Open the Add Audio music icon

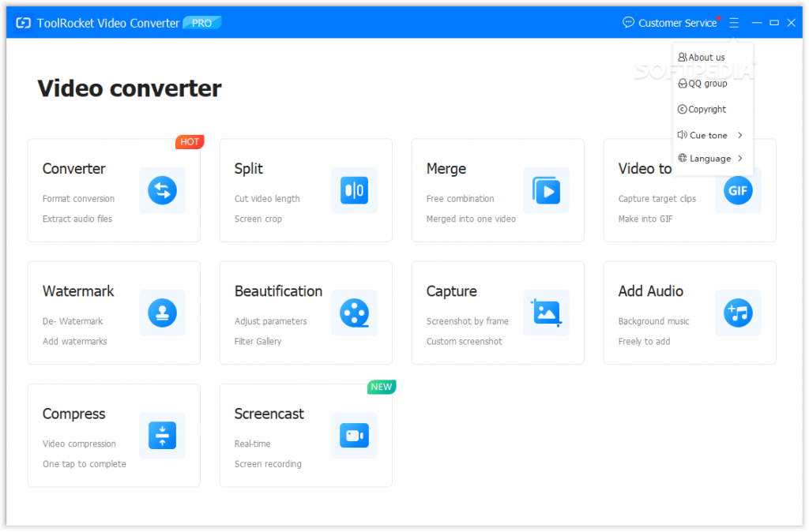[738, 313]
